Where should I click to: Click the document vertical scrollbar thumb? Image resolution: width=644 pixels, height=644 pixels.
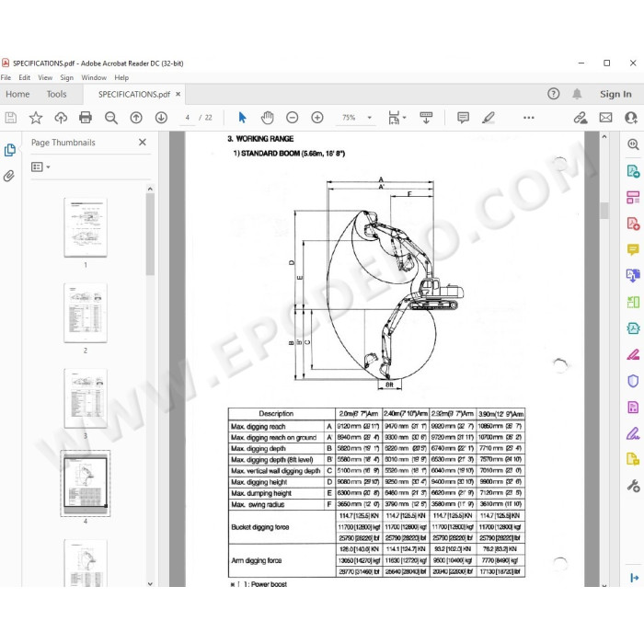pos(604,211)
